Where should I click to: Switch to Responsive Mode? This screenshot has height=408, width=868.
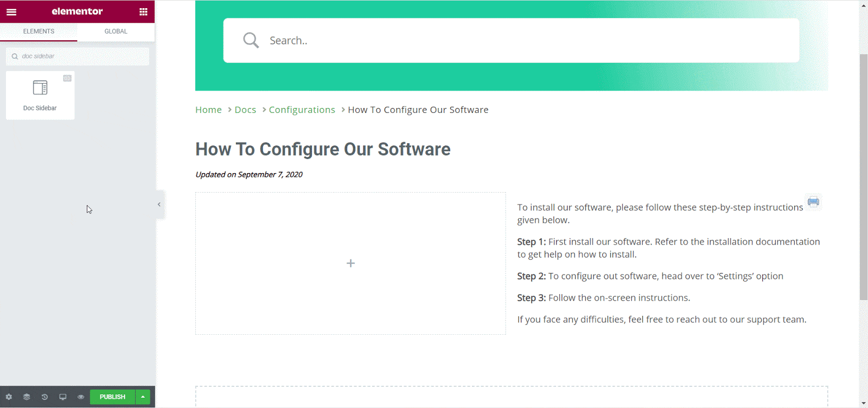click(x=63, y=397)
